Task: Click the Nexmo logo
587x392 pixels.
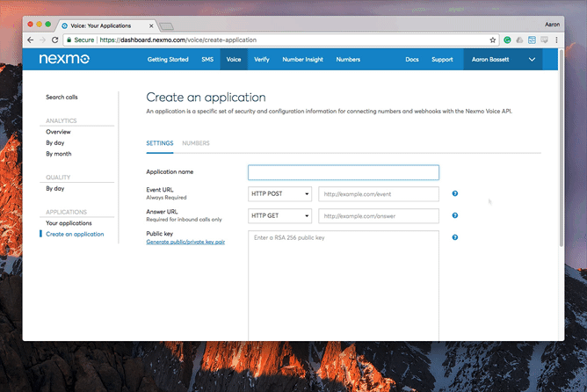Action: [64, 59]
